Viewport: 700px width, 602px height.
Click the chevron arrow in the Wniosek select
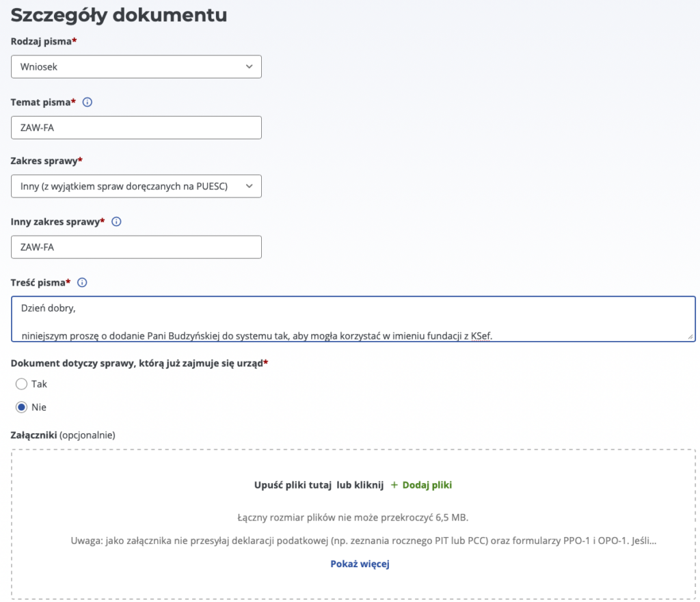[x=248, y=66]
